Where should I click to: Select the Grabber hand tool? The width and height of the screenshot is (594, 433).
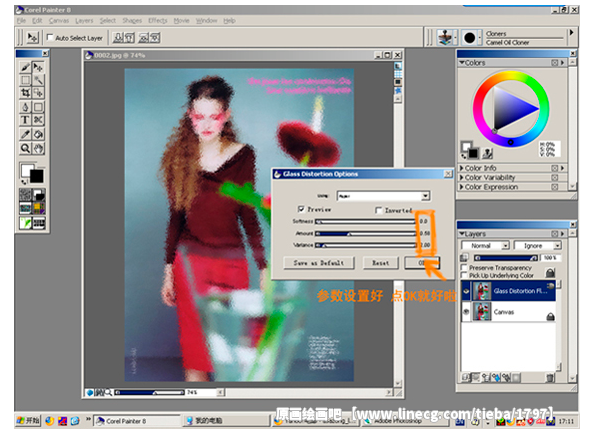point(38,148)
